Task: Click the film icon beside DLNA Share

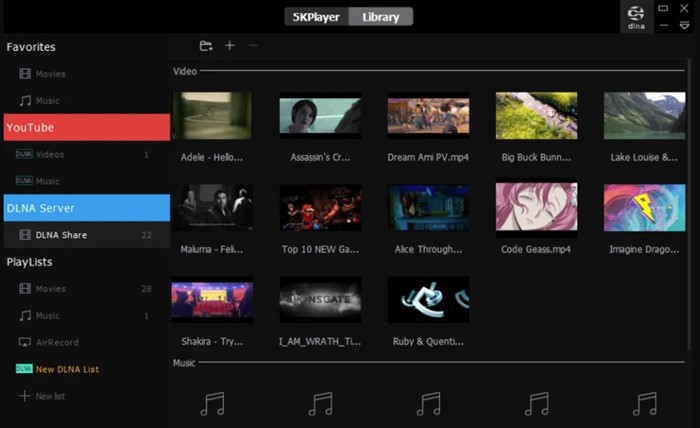Action: click(25, 235)
